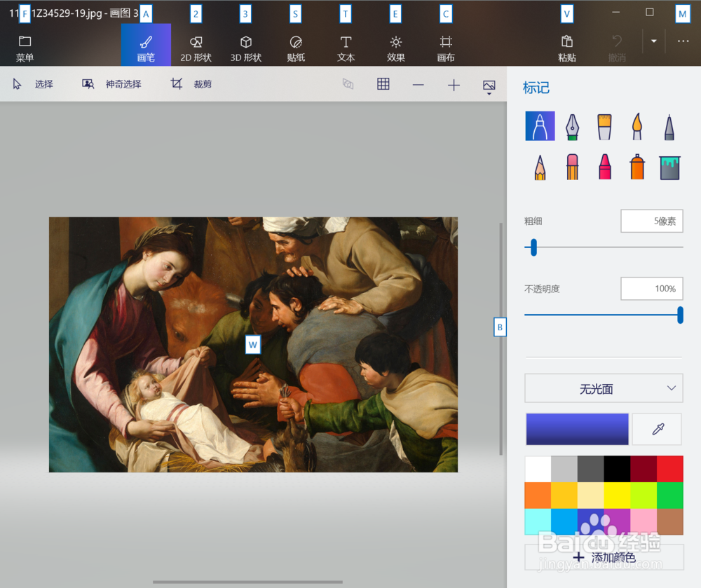Activate the eyedropper color picker
Viewport: 701px width, 588px height.
pyautogui.click(x=658, y=429)
